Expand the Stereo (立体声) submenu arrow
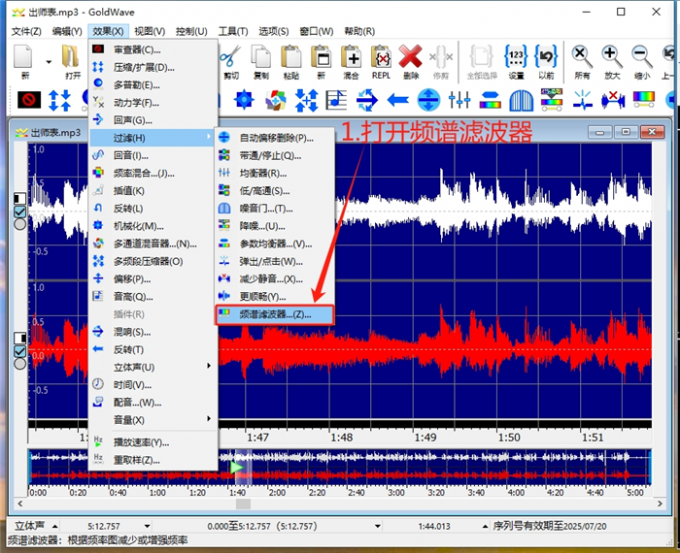Screen dimensions: 680x553 coord(209,366)
